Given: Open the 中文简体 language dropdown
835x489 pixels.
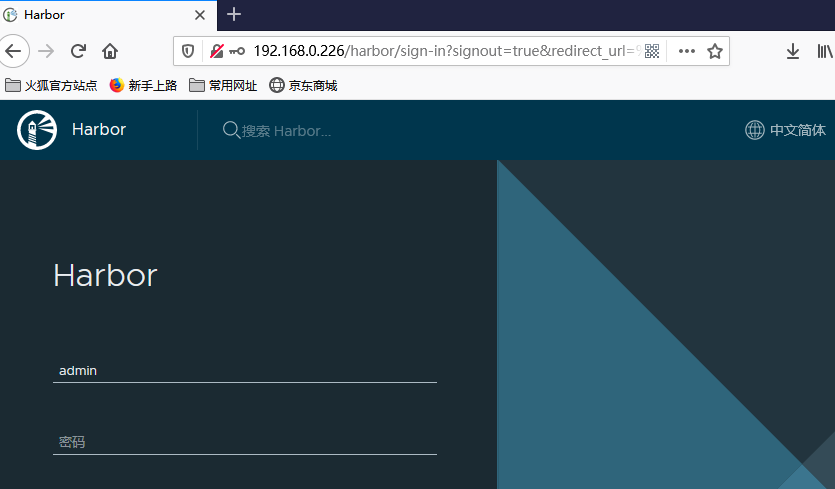Looking at the screenshot, I should click(785, 130).
